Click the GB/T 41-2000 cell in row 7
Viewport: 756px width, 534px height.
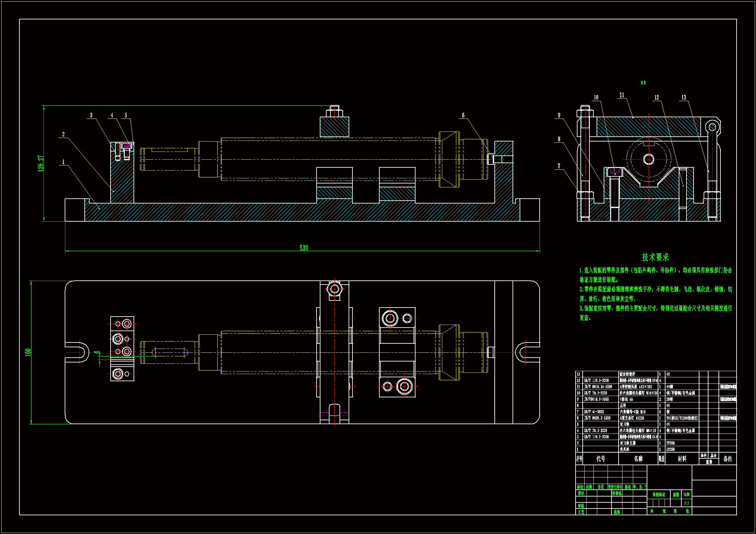(594, 412)
